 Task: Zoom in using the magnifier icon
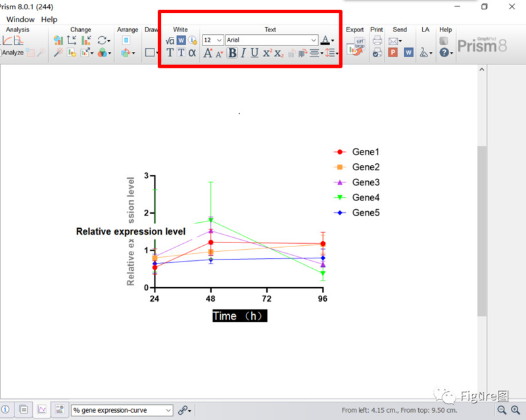pyautogui.click(x=515, y=410)
